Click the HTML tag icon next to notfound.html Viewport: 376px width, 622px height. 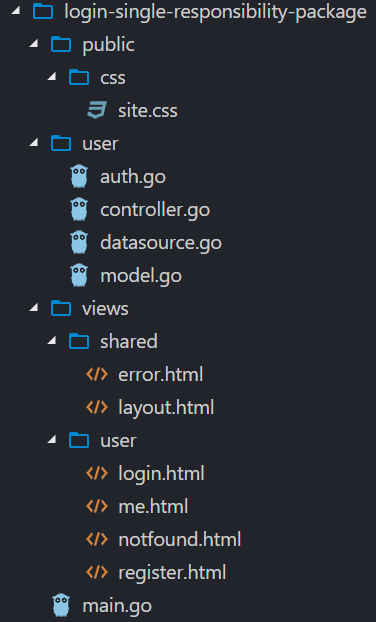[x=97, y=539]
